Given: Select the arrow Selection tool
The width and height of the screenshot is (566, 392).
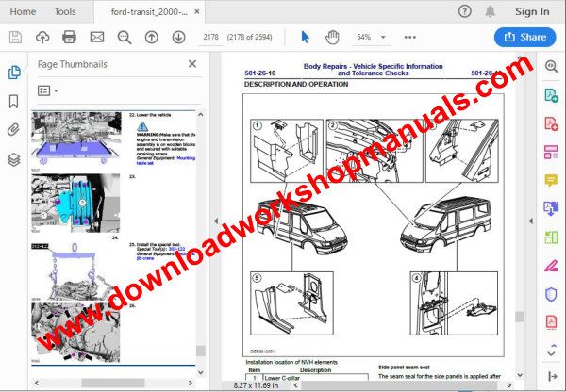Looking at the screenshot, I should (305, 37).
